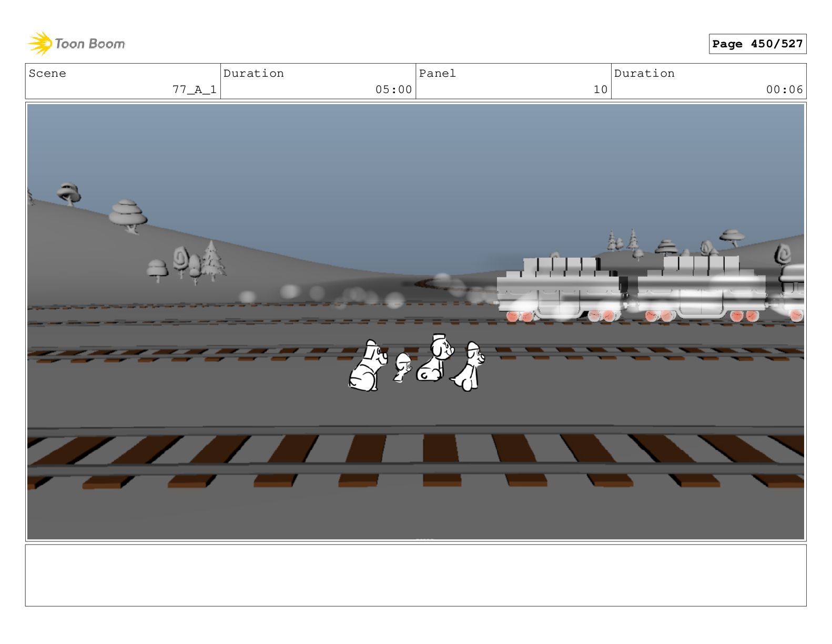Image resolution: width=832 pixels, height=644 pixels.
Task: Click the Page 450/527 indicator
Action: click(757, 44)
